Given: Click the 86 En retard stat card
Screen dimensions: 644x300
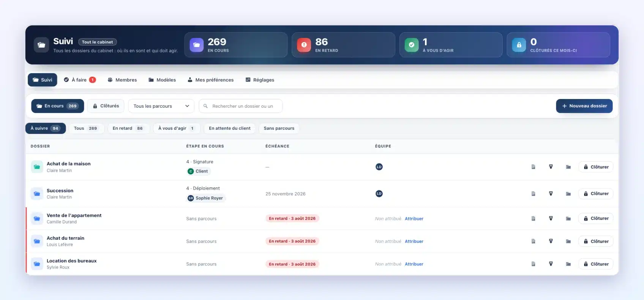Looking at the screenshot, I should pos(343,45).
